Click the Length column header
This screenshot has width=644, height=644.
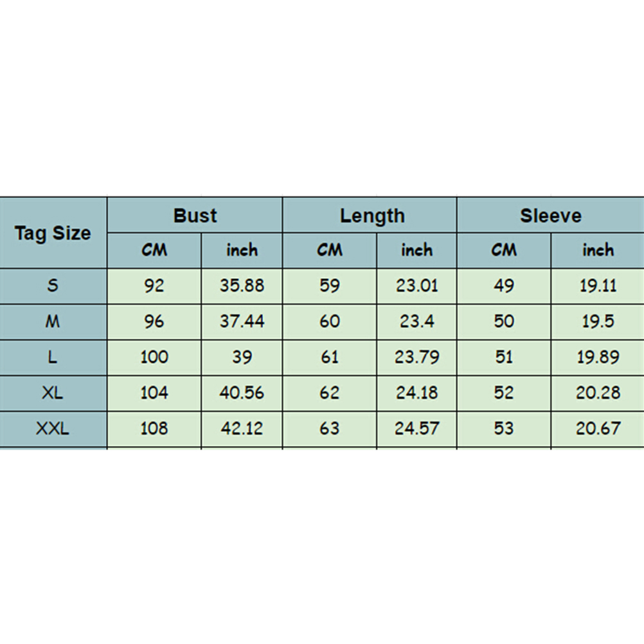pos(372,216)
